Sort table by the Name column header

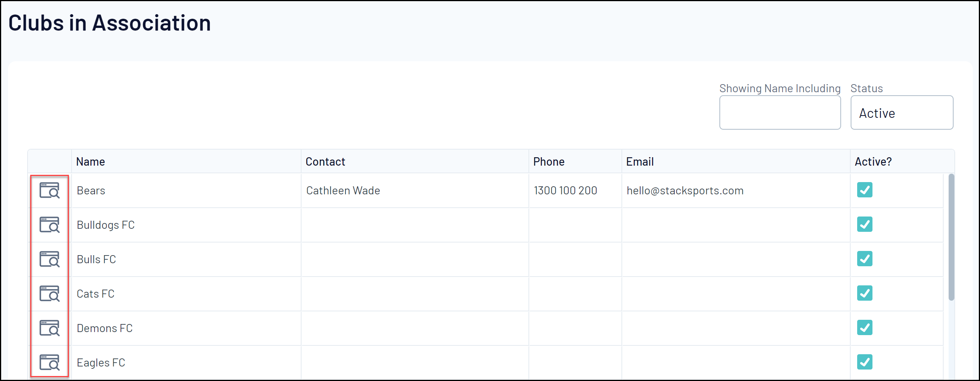[x=91, y=161]
